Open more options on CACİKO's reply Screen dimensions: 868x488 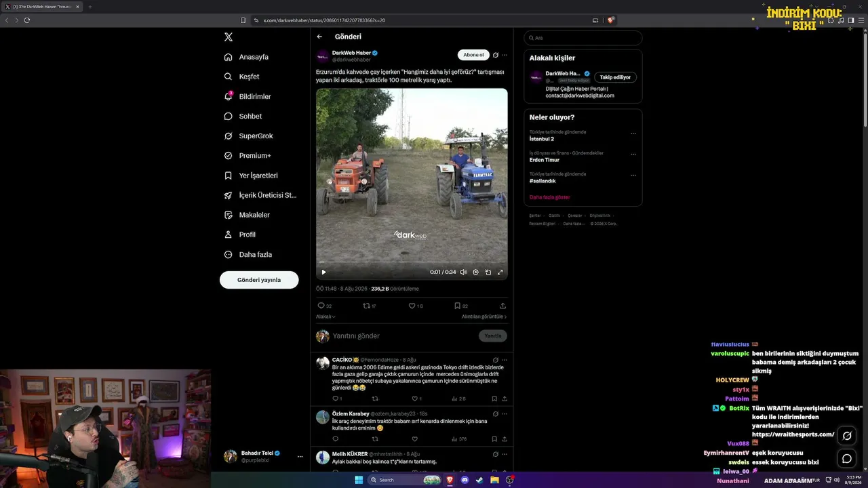click(505, 360)
